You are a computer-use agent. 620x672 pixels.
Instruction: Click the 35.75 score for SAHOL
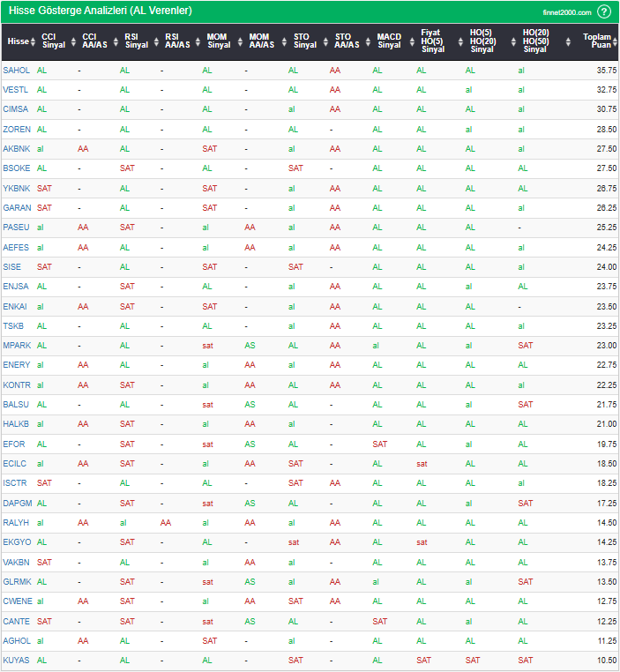click(x=606, y=70)
